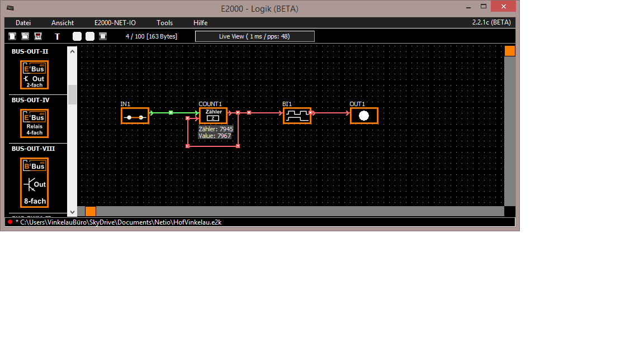This screenshot has width=644, height=362.
Task: Click the BUS-OUT-VIII label
Action: point(34,149)
